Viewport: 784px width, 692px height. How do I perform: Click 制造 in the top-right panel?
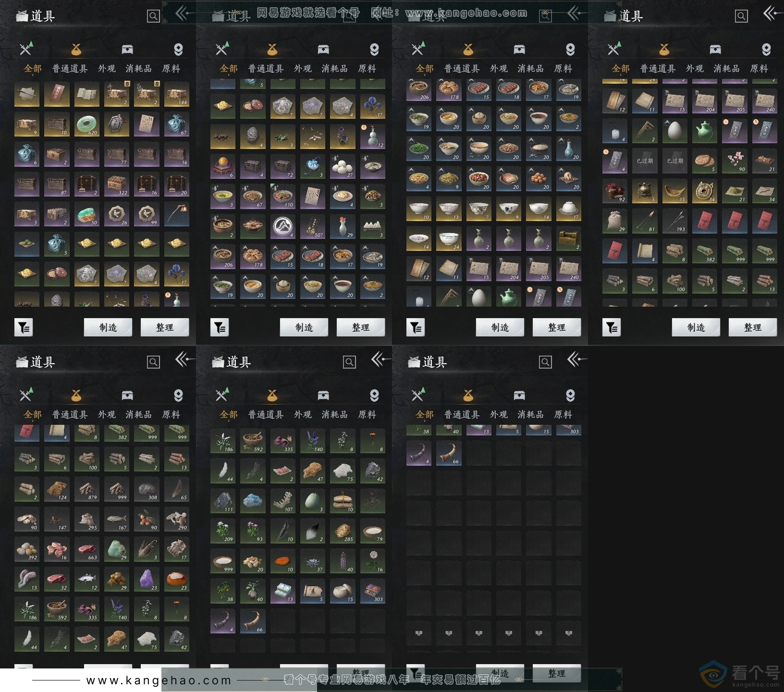point(696,327)
